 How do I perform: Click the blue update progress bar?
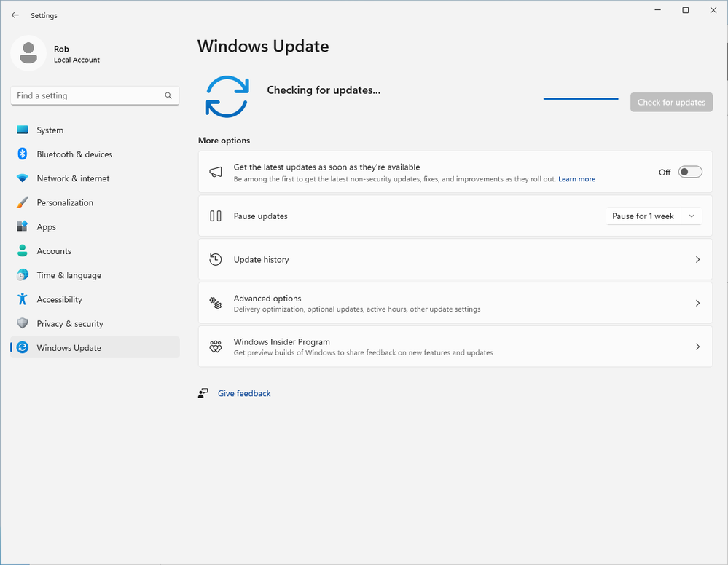[x=581, y=98]
